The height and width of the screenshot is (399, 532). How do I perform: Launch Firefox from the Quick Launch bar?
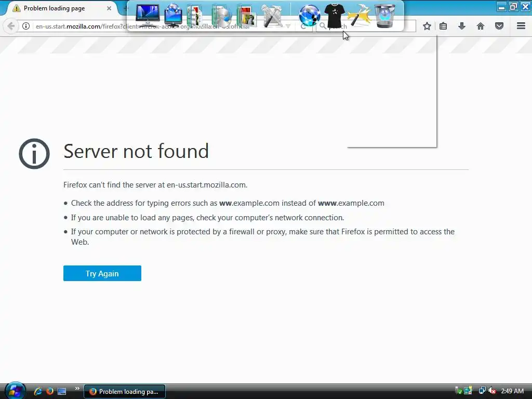pos(50,391)
